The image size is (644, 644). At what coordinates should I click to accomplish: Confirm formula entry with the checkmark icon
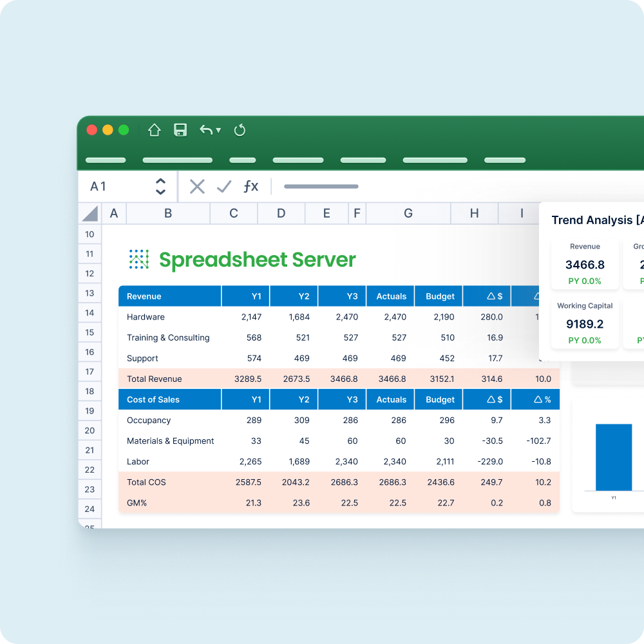click(x=223, y=186)
